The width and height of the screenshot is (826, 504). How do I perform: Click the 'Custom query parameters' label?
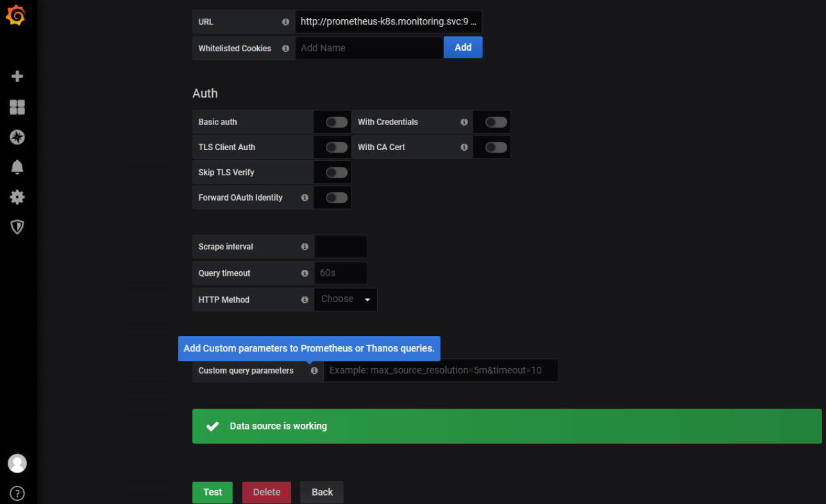[x=246, y=371]
